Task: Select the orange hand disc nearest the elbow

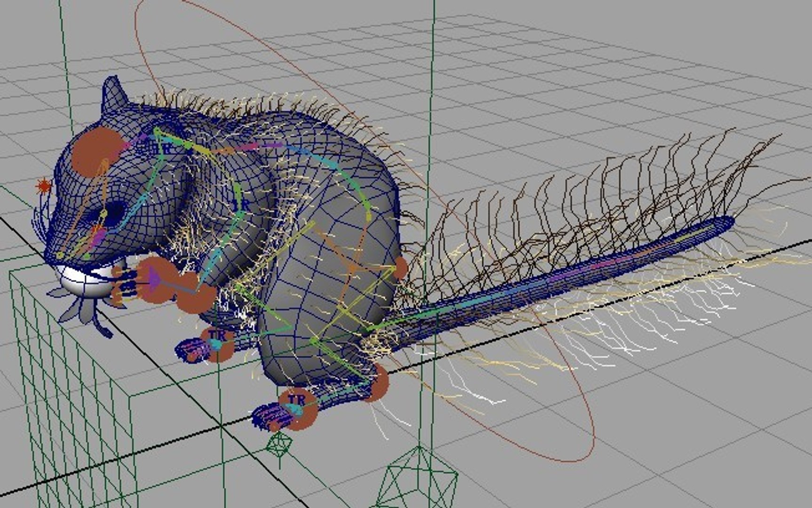Action: pos(196,294)
